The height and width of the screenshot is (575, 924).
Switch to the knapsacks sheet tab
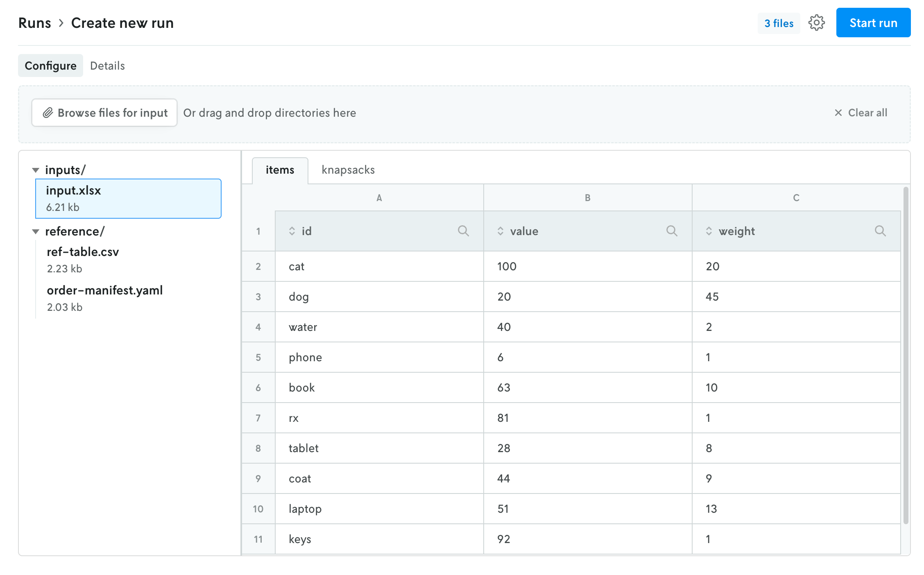click(x=348, y=170)
